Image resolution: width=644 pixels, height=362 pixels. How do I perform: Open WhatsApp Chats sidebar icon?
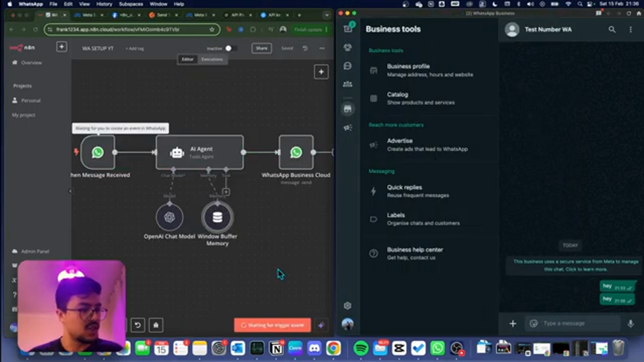[x=348, y=29]
